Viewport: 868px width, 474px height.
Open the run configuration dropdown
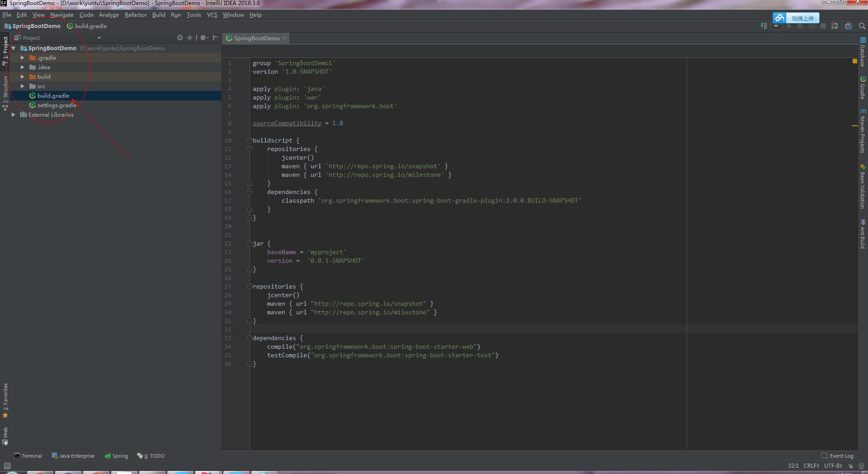[x=776, y=26]
